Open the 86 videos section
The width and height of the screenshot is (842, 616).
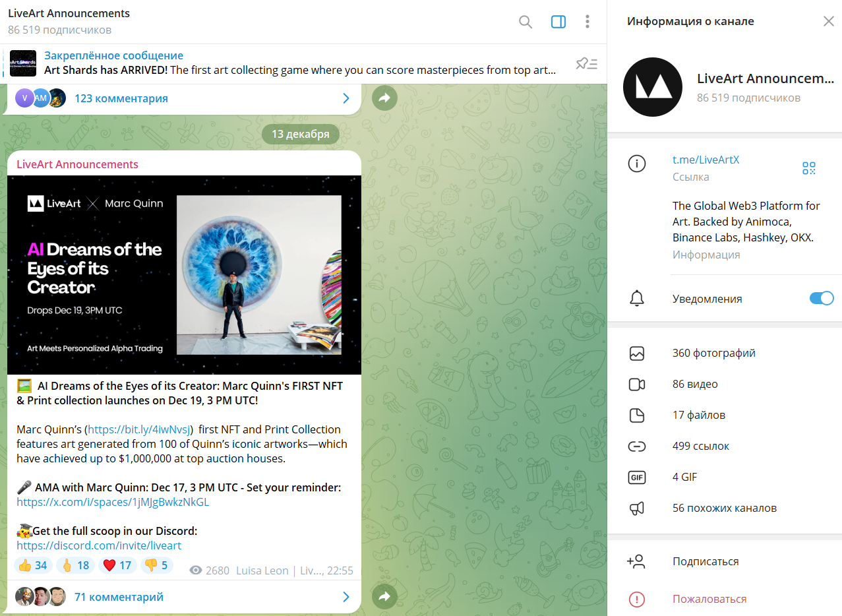click(725, 385)
